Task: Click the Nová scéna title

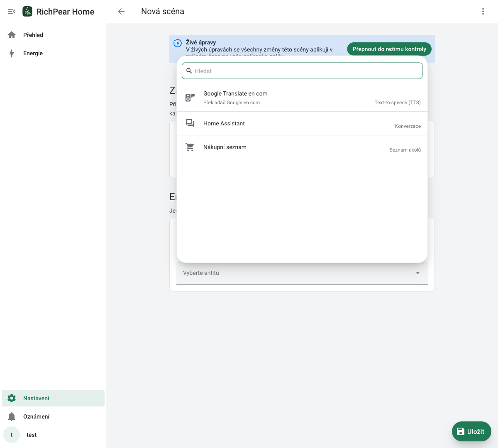Action: [163, 12]
